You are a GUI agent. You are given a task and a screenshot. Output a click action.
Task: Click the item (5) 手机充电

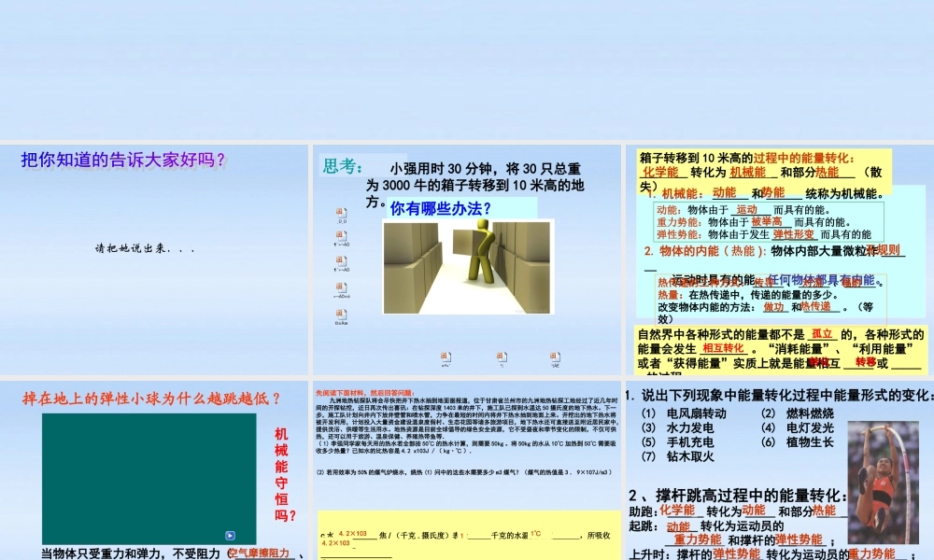coord(677,442)
